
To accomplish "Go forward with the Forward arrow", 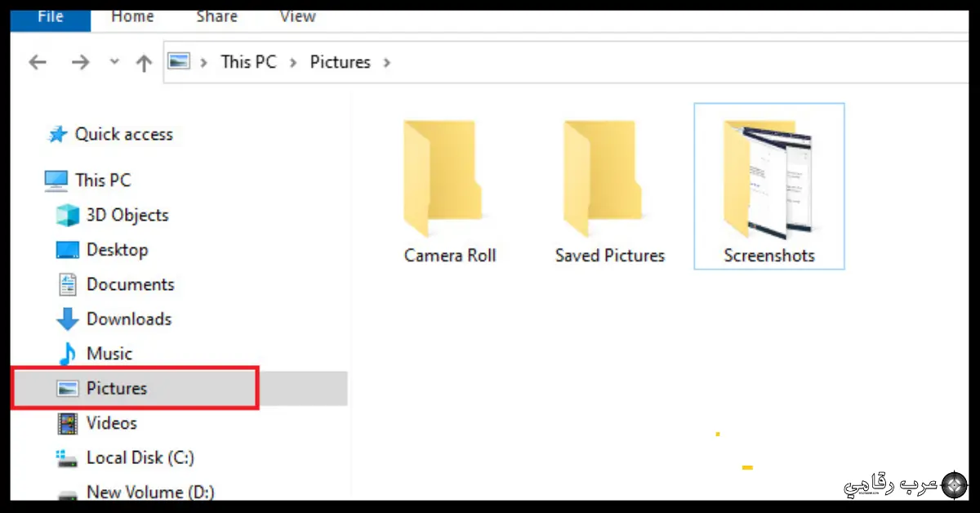I will (x=80, y=62).
